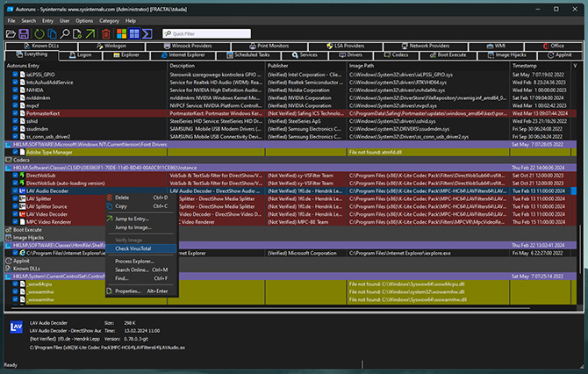This screenshot has height=374, width=588.
Task: Click the trash icon beside Delete in context menu
Action: (x=110, y=198)
